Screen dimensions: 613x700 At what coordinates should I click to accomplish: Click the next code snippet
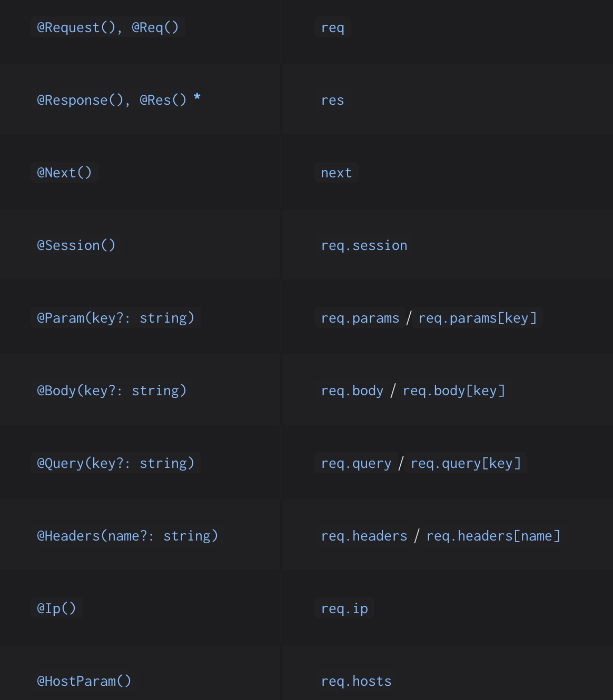click(x=337, y=173)
